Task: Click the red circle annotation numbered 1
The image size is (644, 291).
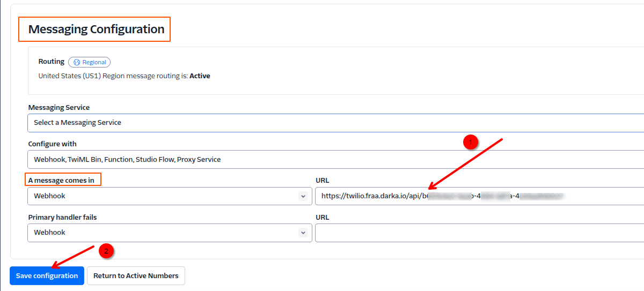Action: point(471,142)
